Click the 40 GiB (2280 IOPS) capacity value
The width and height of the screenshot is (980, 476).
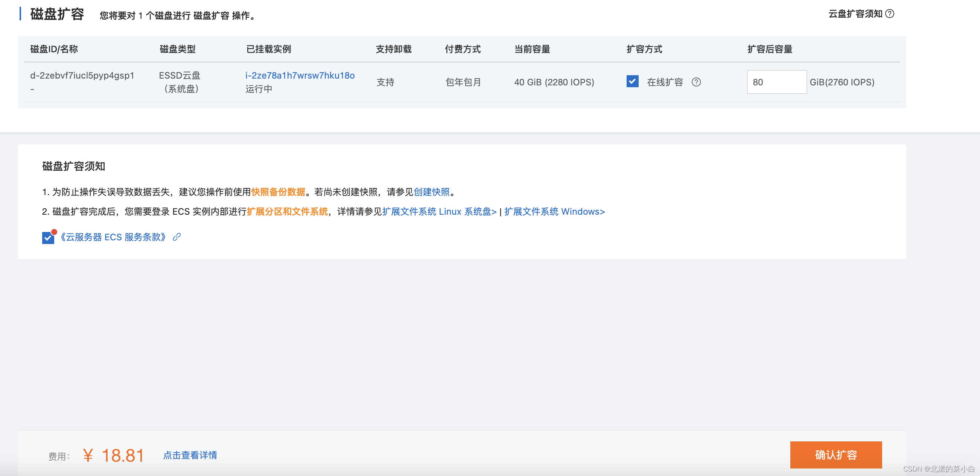[x=554, y=82]
